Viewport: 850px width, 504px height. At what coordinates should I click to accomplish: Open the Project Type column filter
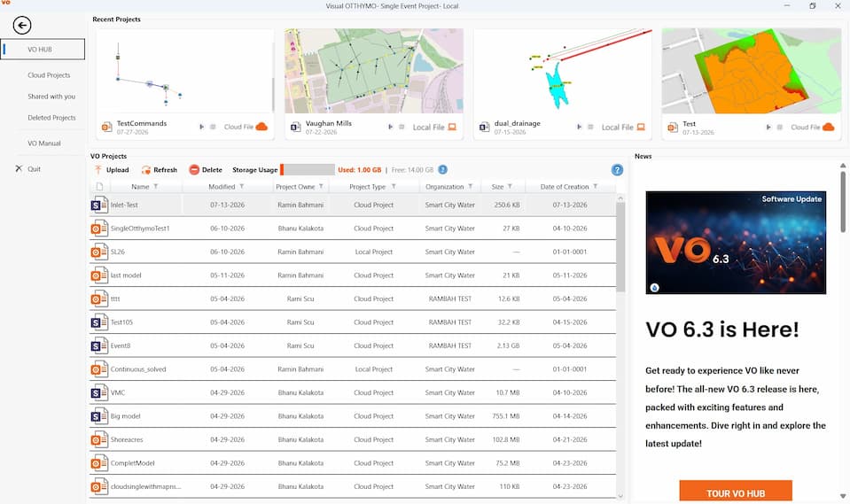(x=394, y=186)
